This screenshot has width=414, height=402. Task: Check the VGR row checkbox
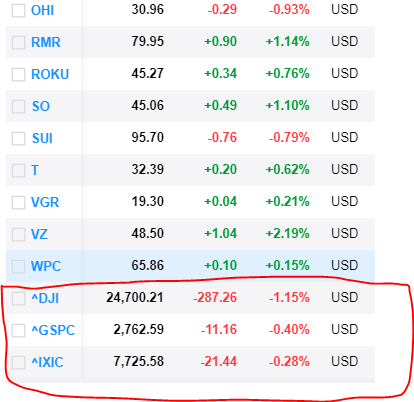tap(18, 203)
